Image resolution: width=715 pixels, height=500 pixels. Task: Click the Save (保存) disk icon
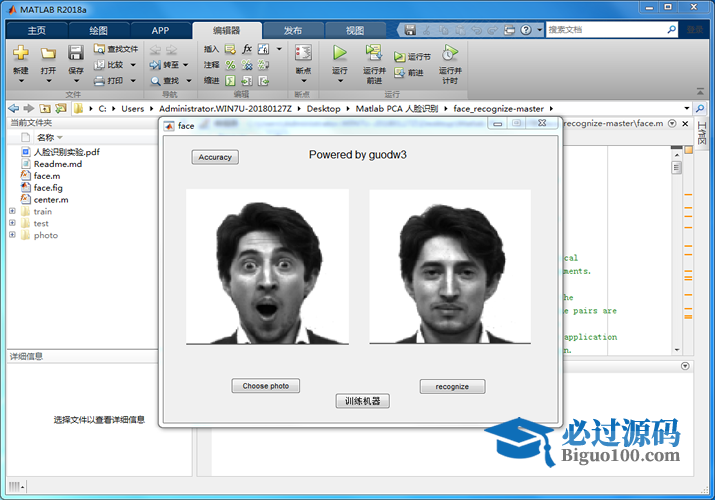click(x=76, y=53)
